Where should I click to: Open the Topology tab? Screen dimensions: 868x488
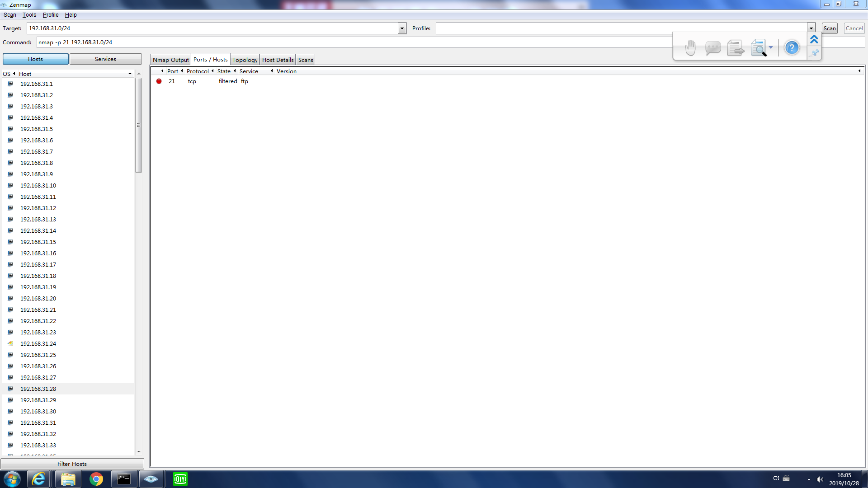pyautogui.click(x=245, y=60)
